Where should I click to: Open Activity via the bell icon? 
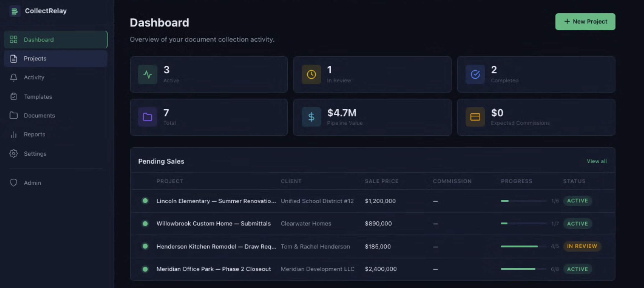[x=13, y=78]
